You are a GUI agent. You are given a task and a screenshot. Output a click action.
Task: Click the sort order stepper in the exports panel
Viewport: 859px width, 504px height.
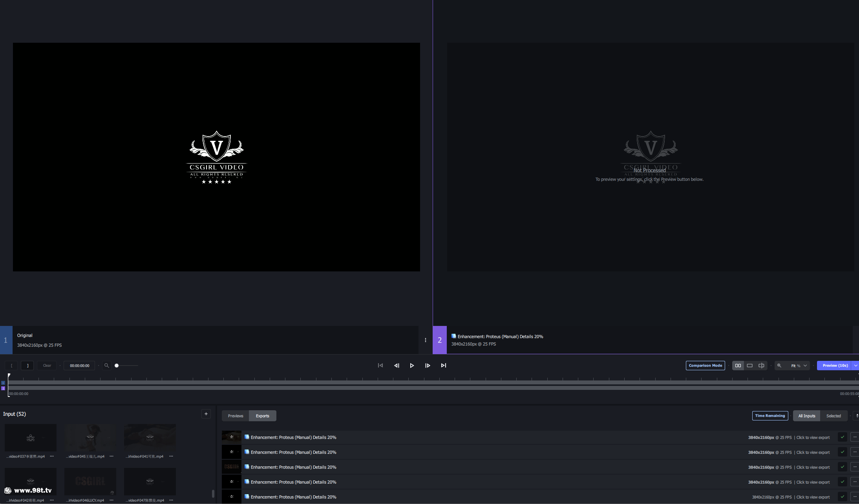(857, 416)
